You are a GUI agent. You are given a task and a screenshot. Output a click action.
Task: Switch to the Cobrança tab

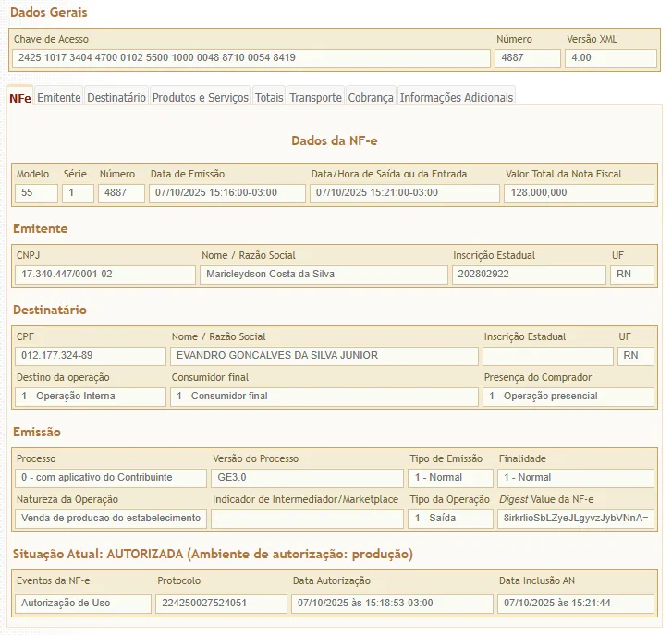pyautogui.click(x=371, y=97)
